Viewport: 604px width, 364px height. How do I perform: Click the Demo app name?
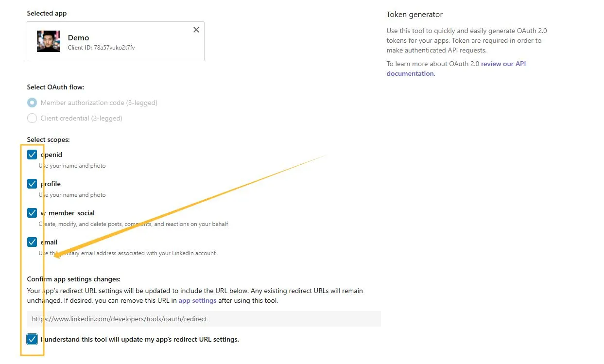(x=78, y=37)
